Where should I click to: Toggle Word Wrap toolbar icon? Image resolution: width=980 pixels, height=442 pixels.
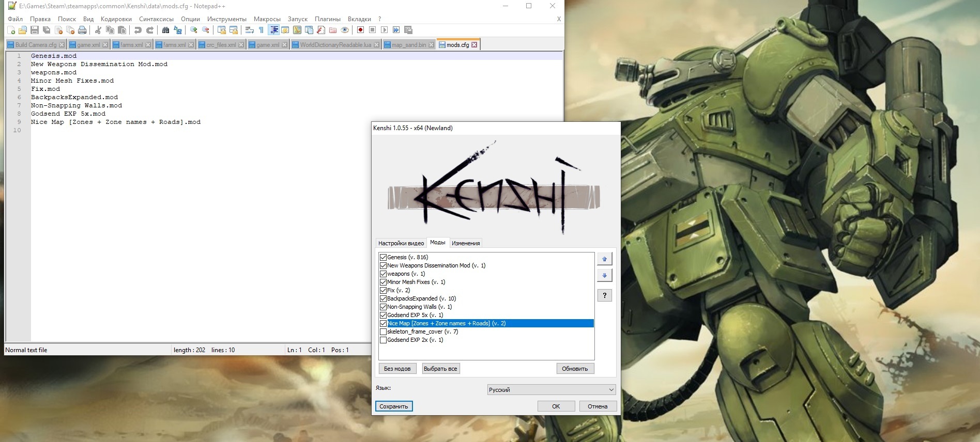(x=249, y=30)
